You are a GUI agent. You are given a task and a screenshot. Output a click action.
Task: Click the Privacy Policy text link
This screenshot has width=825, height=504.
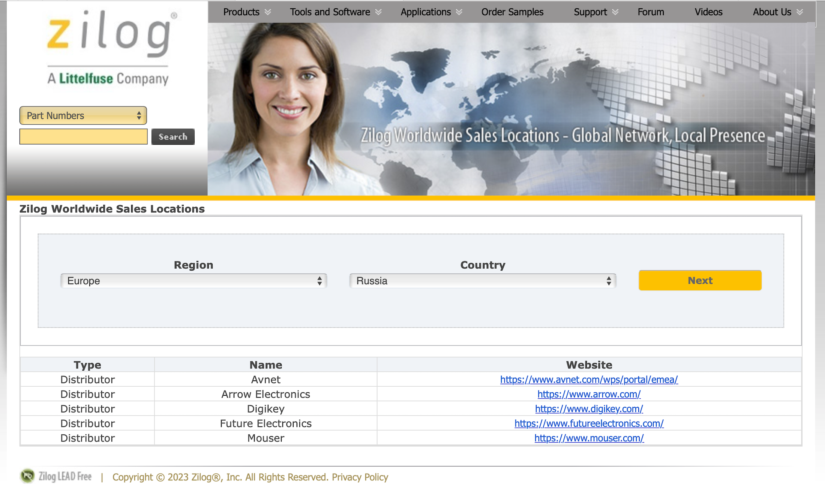click(360, 477)
